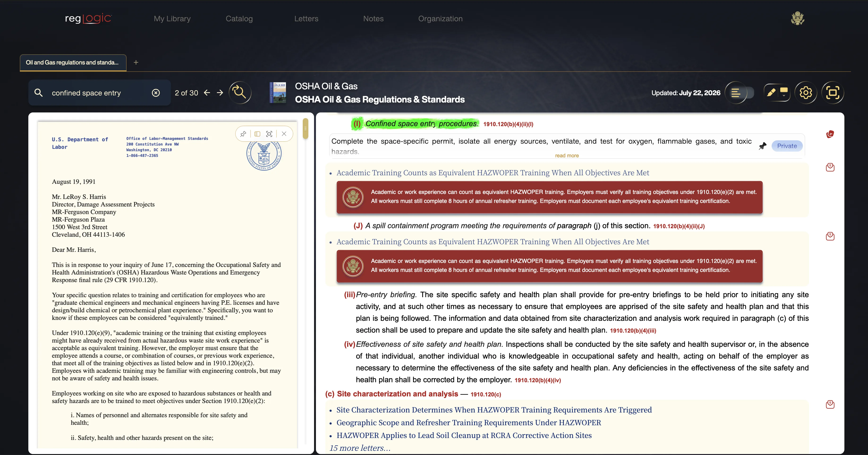This screenshot has width=868, height=455.
Task: Click red notes icon beside paragraph (I)
Action: (830, 134)
